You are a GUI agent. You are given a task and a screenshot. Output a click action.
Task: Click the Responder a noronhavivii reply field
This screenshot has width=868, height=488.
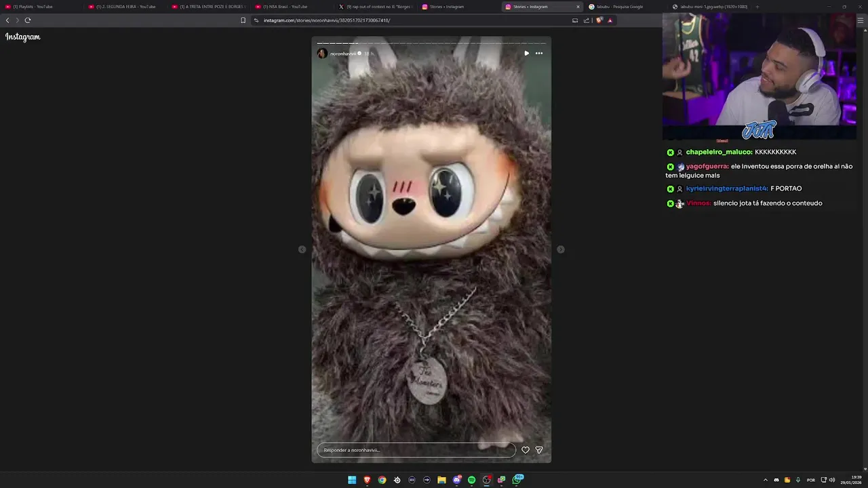[416, 450]
